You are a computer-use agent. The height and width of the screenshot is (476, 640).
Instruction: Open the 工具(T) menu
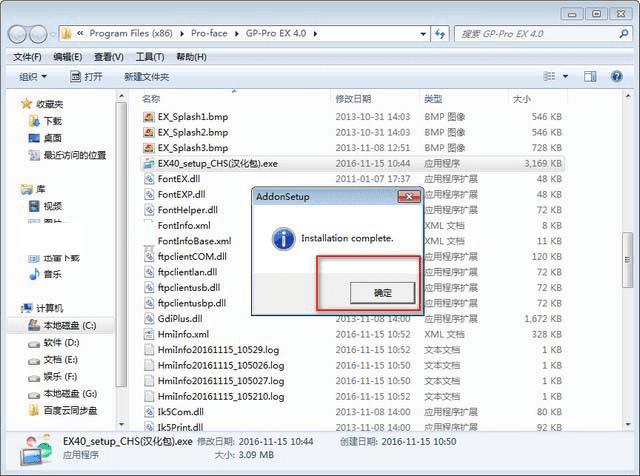pyautogui.click(x=150, y=57)
